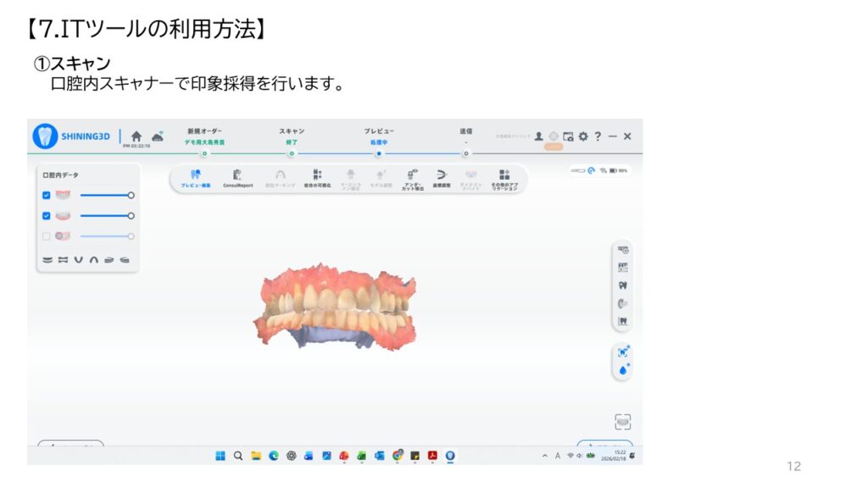The height and width of the screenshot is (488, 868).
Task: Launch the アンダーカット検出 tool
Action: 413,178
